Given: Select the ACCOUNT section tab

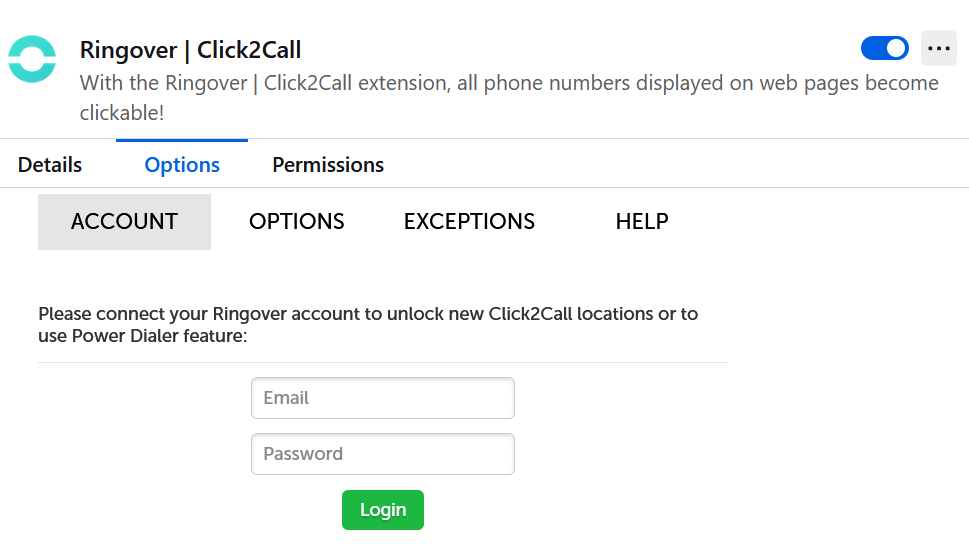Looking at the screenshot, I should (124, 222).
